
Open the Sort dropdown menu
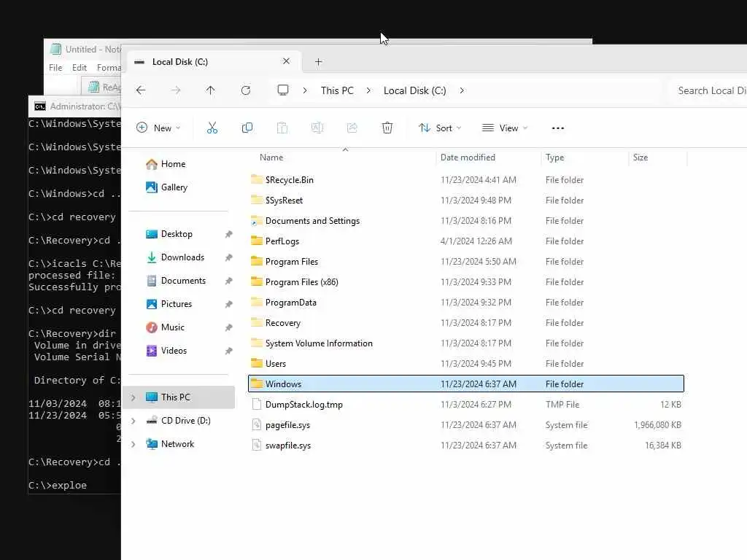[x=440, y=128]
